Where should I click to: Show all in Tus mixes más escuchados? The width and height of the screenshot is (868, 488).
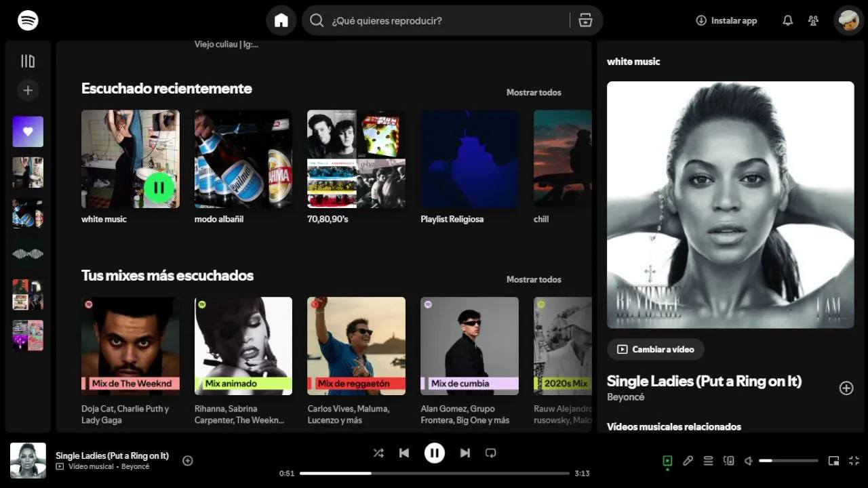pyautogui.click(x=534, y=279)
